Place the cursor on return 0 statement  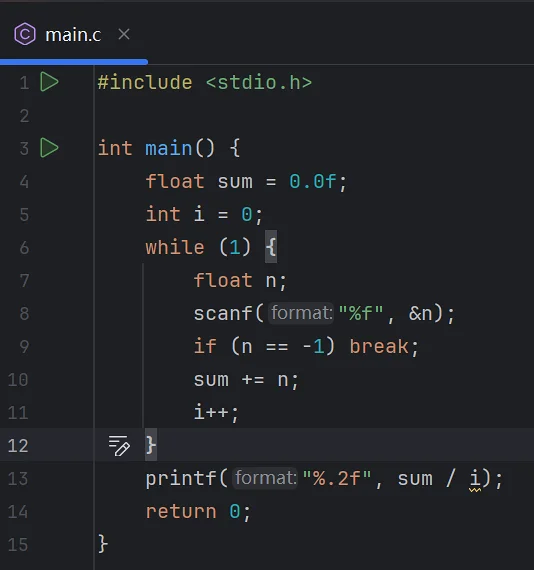(x=198, y=511)
